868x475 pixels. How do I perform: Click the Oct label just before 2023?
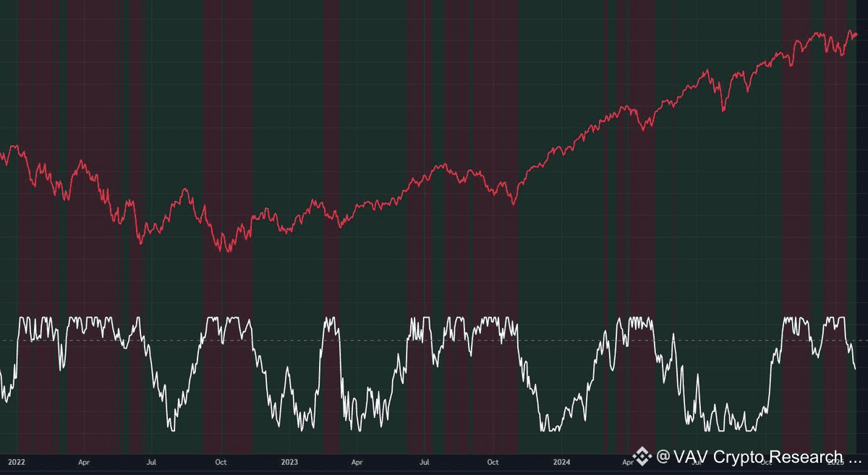221,461
